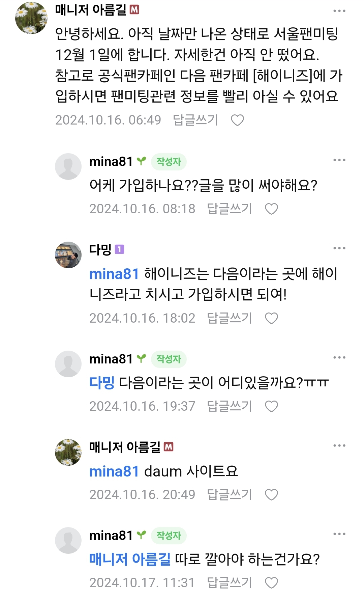The image size is (364, 598).
Task: Heart the 2024.10.17 mina81 comment
Action: [271, 583]
